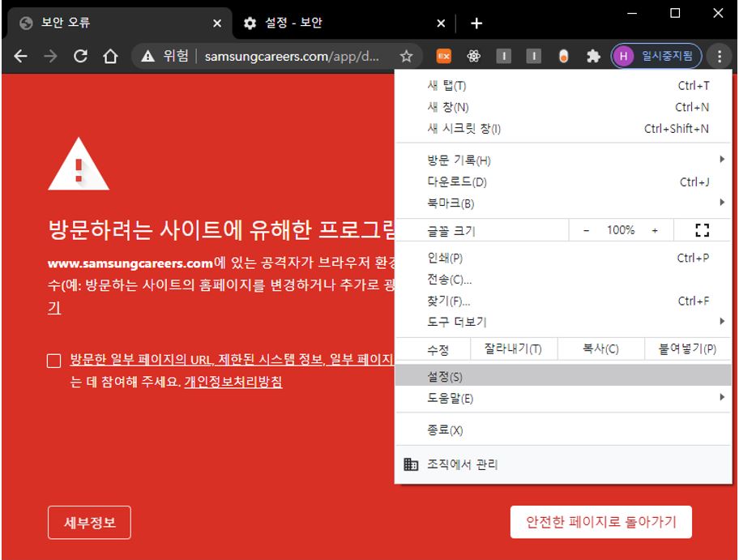Screen dimensions: 739x560
Task: Click 복사(C) copy button
Action: tap(600, 348)
